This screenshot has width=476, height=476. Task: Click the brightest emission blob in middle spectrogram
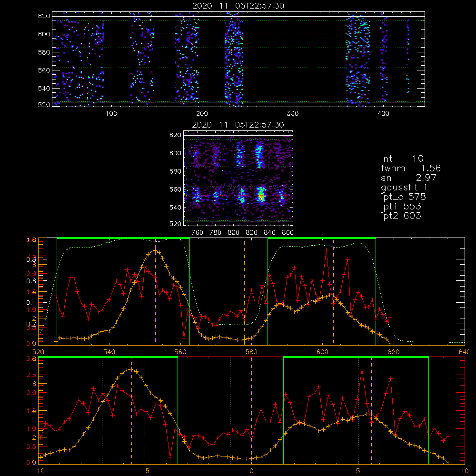[261, 196]
